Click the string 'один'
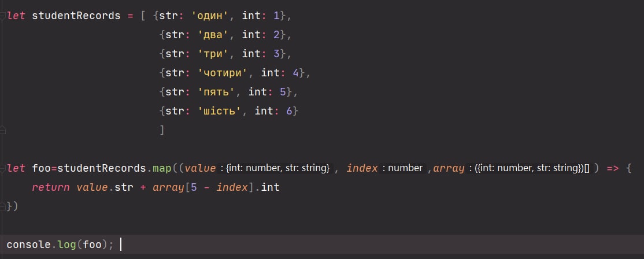This screenshot has width=644, height=259. [x=210, y=16]
